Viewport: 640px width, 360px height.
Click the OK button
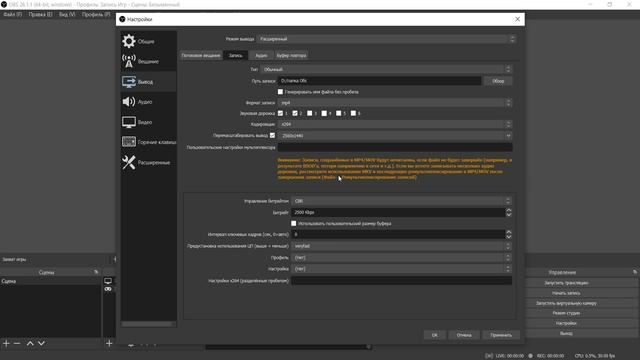[435, 335]
